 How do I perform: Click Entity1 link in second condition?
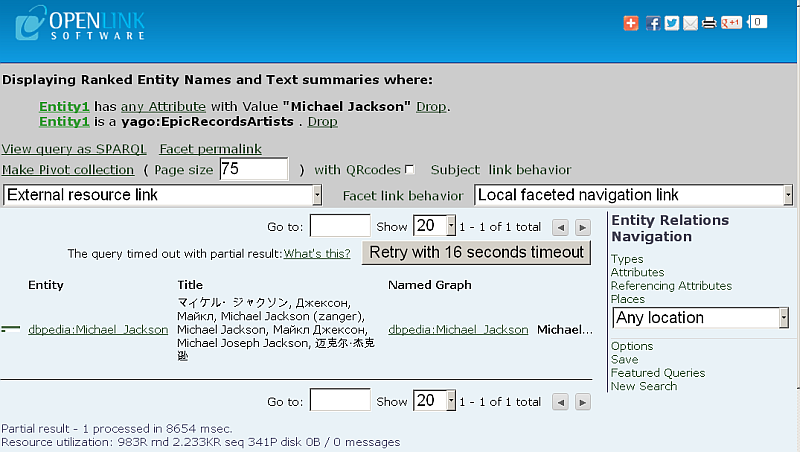(64, 122)
